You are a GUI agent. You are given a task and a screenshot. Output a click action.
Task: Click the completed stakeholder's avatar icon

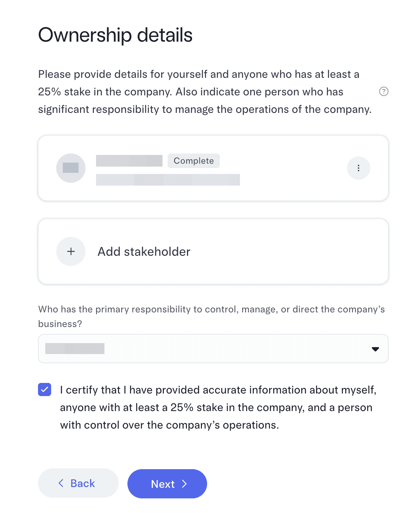pos(71,168)
